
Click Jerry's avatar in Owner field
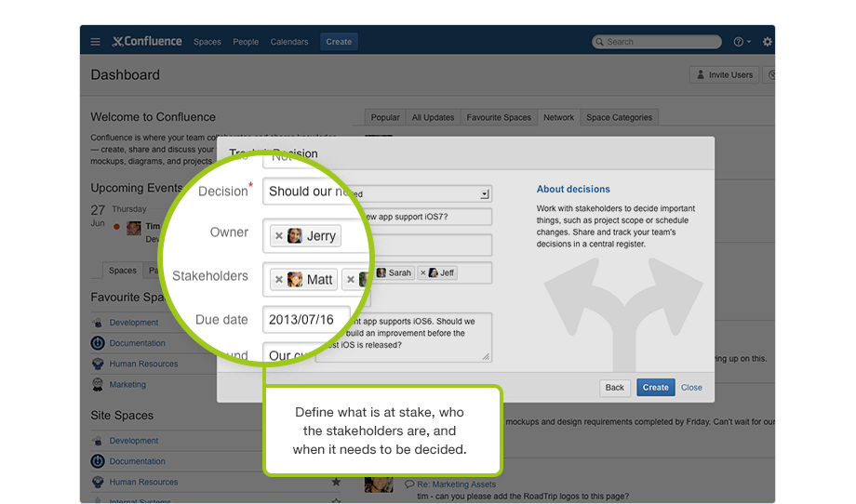(x=295, y=235)
